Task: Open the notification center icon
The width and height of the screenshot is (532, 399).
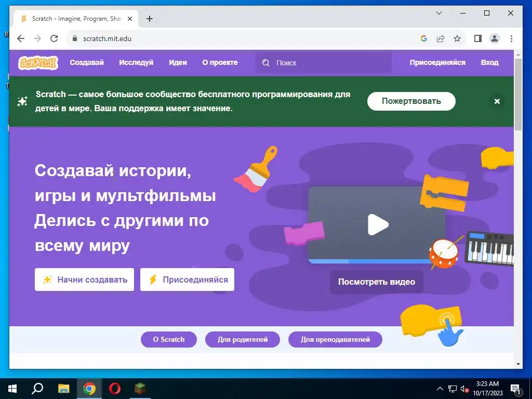Action: 515,390
